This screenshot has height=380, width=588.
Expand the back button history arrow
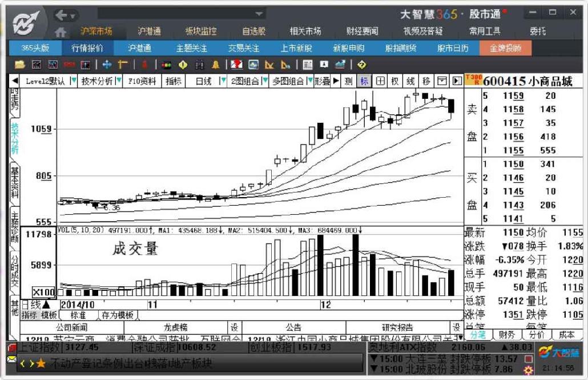point(73,16)
